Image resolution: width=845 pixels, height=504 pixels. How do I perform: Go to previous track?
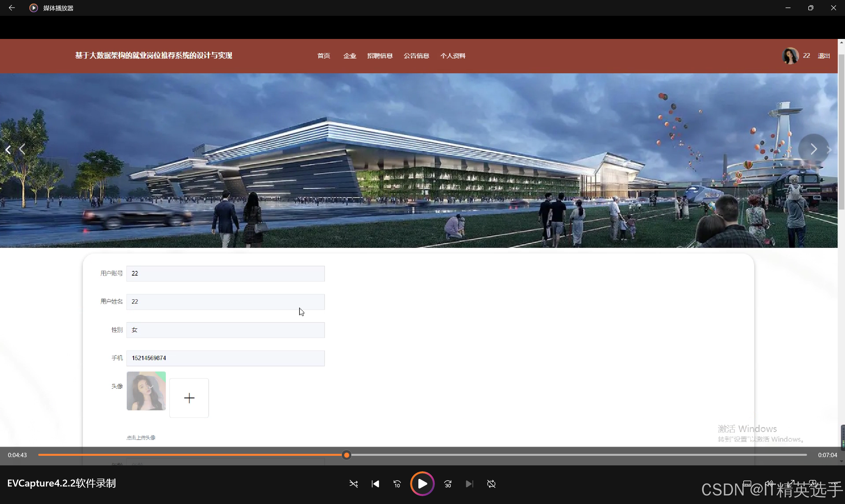coord(375,484)
